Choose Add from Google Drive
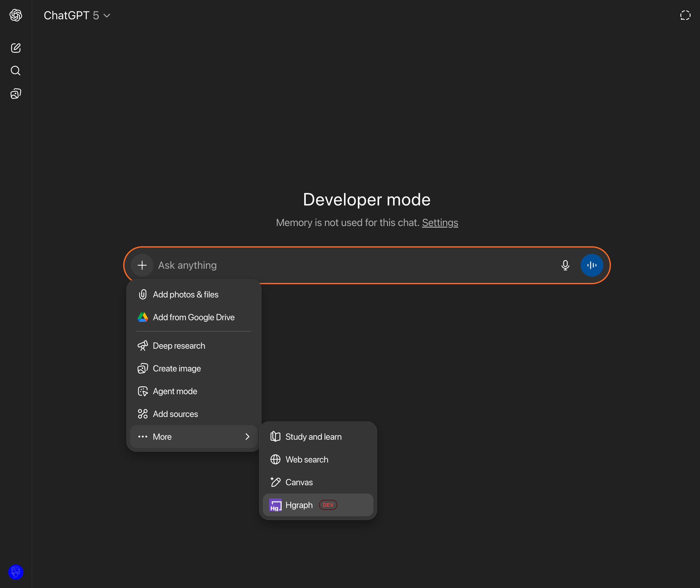 (193, 317)
